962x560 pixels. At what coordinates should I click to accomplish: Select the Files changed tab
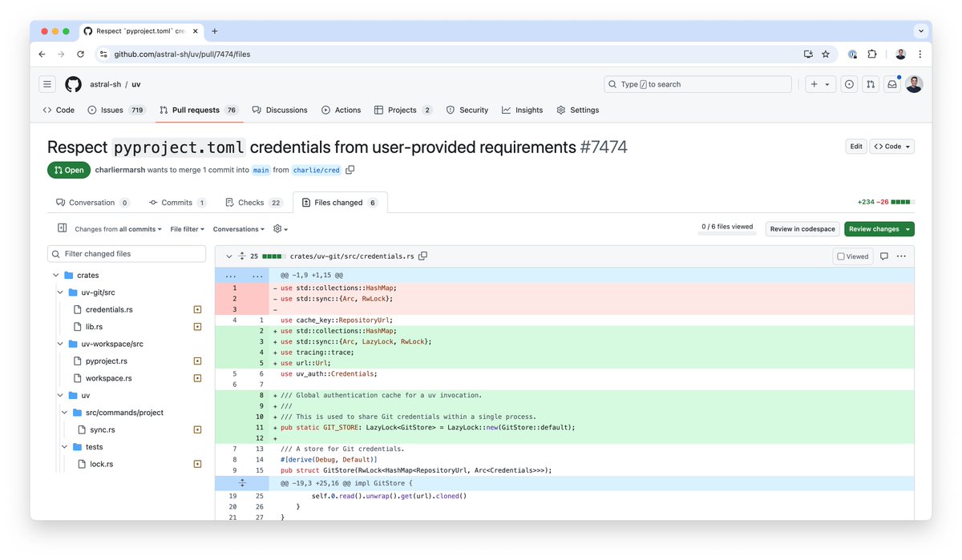[x=340, y=203]
